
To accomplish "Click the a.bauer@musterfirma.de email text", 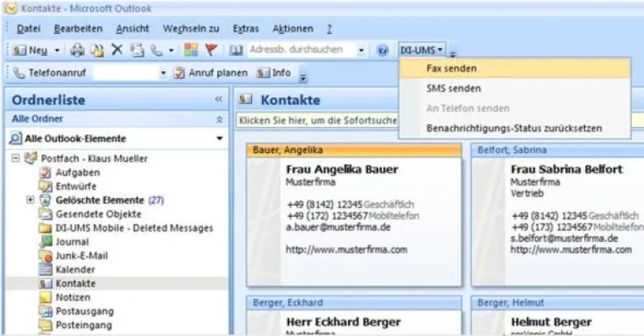I will (x=338, y=227).
